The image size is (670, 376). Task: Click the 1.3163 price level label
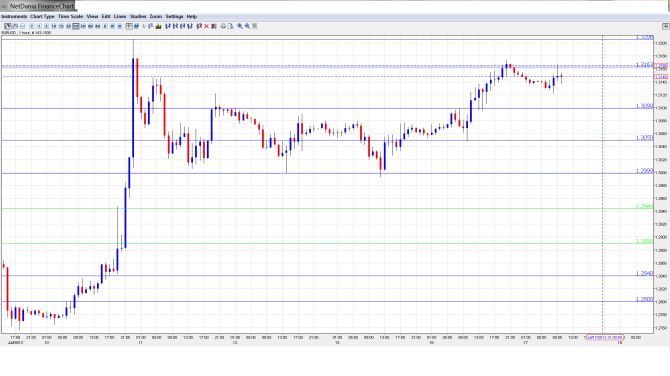coord(644,65)
